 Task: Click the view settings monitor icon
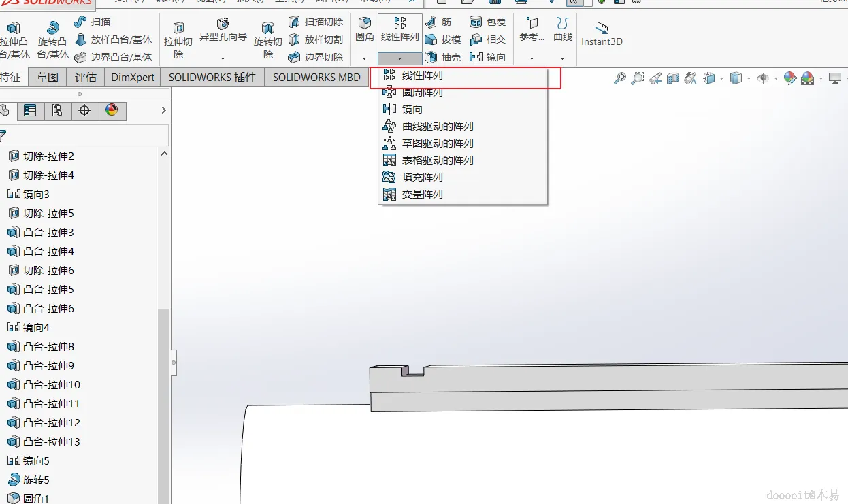point(835,78)
